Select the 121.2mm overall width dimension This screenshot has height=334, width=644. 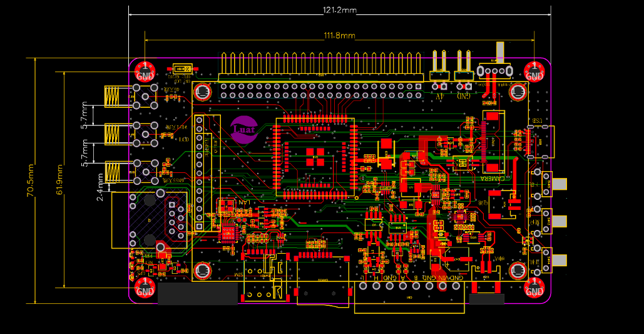pyautogui.click(x=340, y=10)
